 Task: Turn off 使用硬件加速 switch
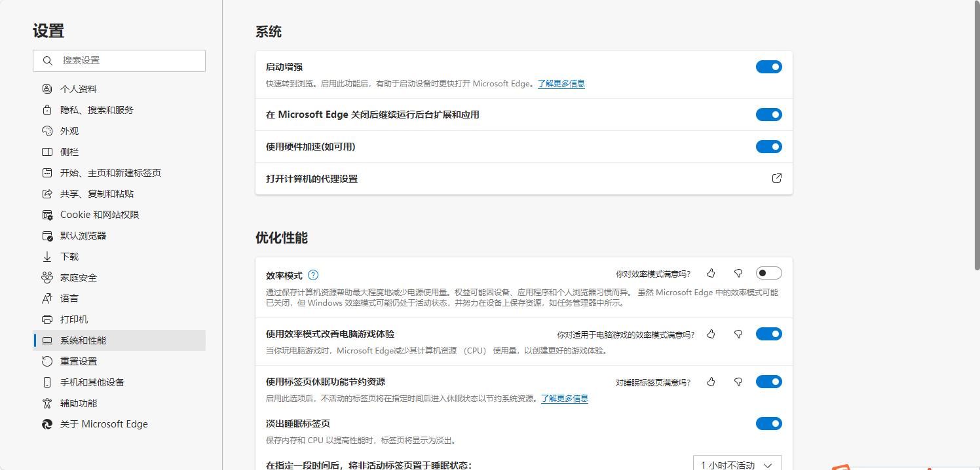pyautogui.click(x=768, y=147)
